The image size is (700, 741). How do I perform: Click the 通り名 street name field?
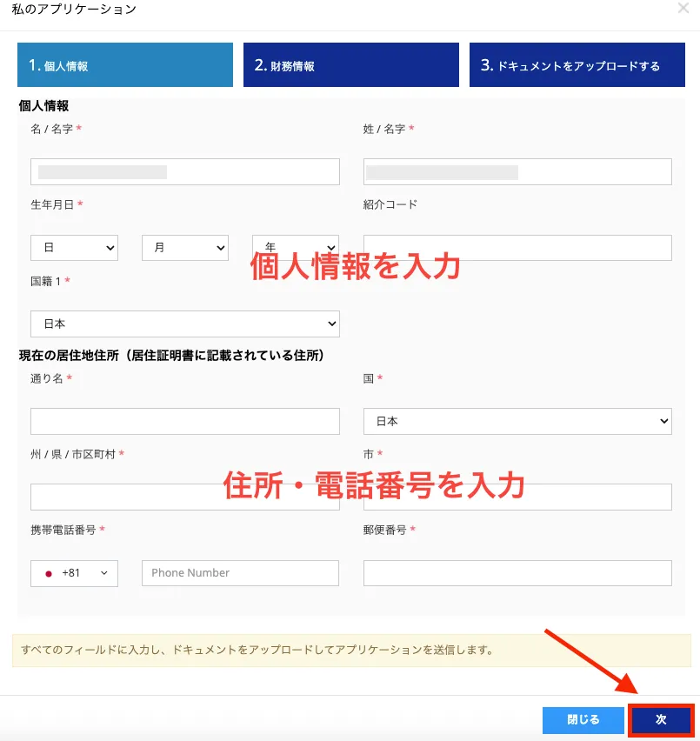(x=184, y=421)
